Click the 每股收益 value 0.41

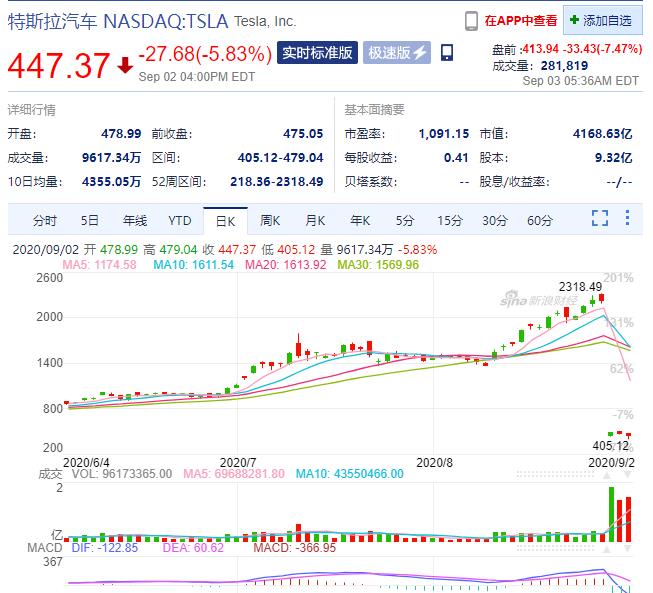tap(456, 158)
